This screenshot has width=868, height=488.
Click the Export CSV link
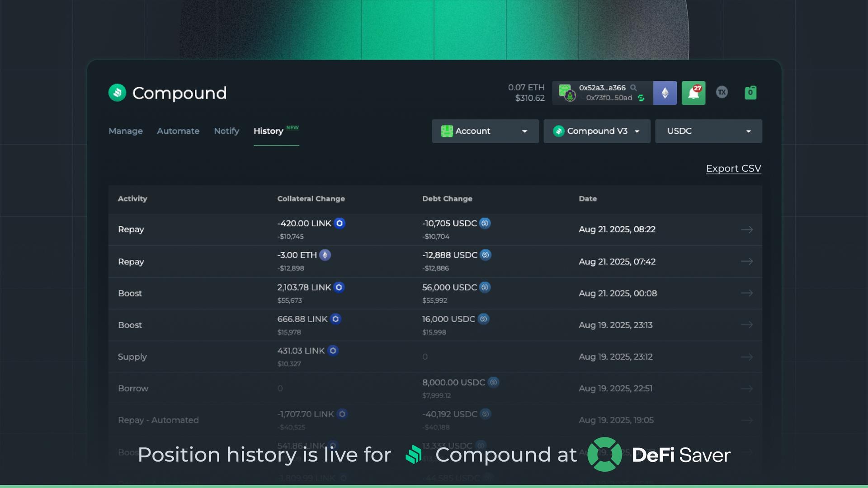[733, 168]
